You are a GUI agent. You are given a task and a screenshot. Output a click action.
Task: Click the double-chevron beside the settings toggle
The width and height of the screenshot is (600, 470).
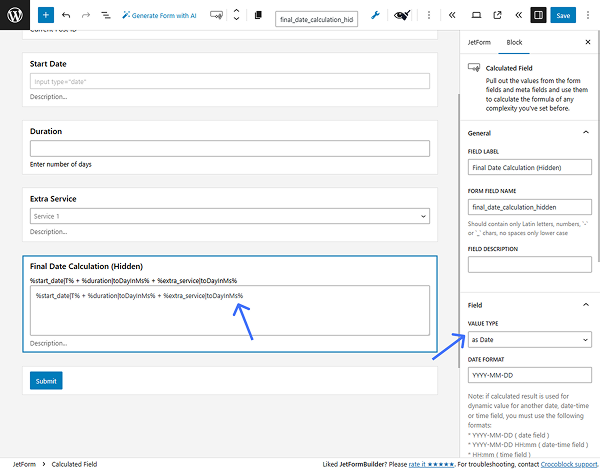click(x=518, y=15)
